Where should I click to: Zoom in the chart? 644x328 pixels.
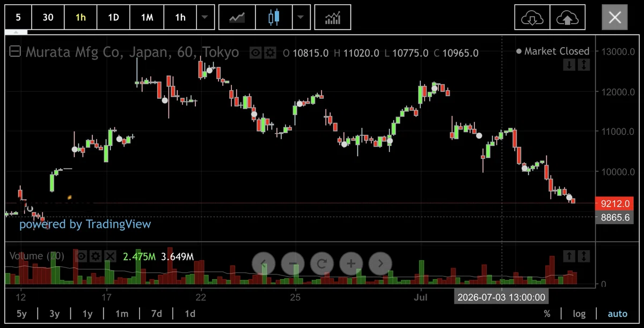tap(351, 264)
